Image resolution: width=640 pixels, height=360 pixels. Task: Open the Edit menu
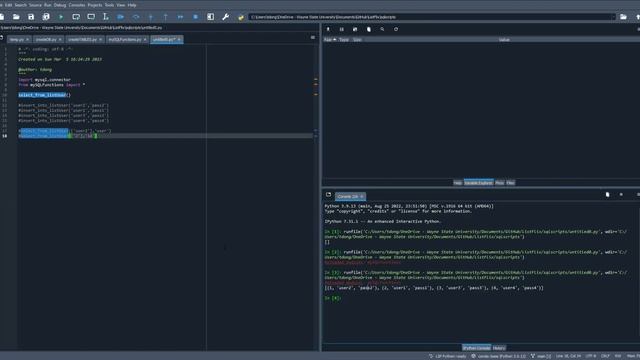tap(8, 5)
